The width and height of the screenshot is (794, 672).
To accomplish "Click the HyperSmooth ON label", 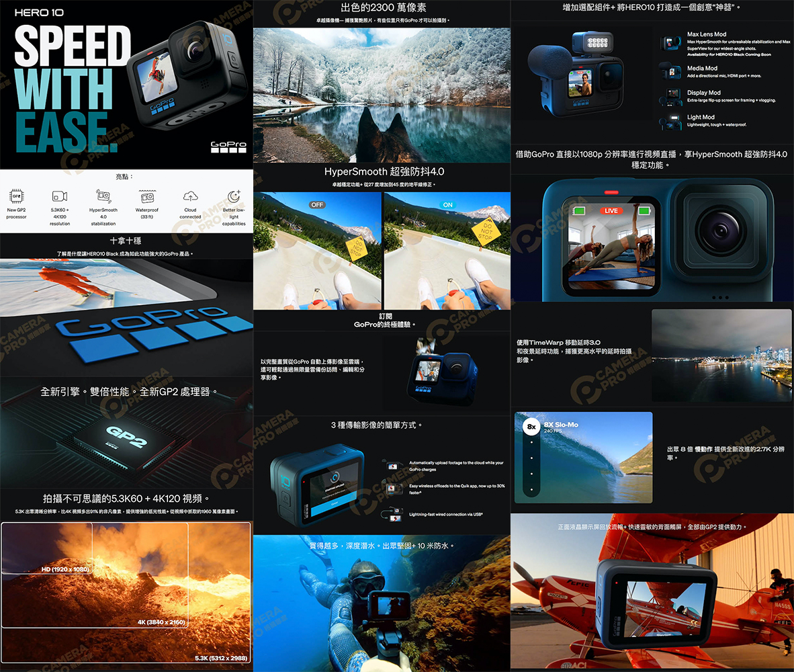I will pyautogui.click(x=447, y=204).
